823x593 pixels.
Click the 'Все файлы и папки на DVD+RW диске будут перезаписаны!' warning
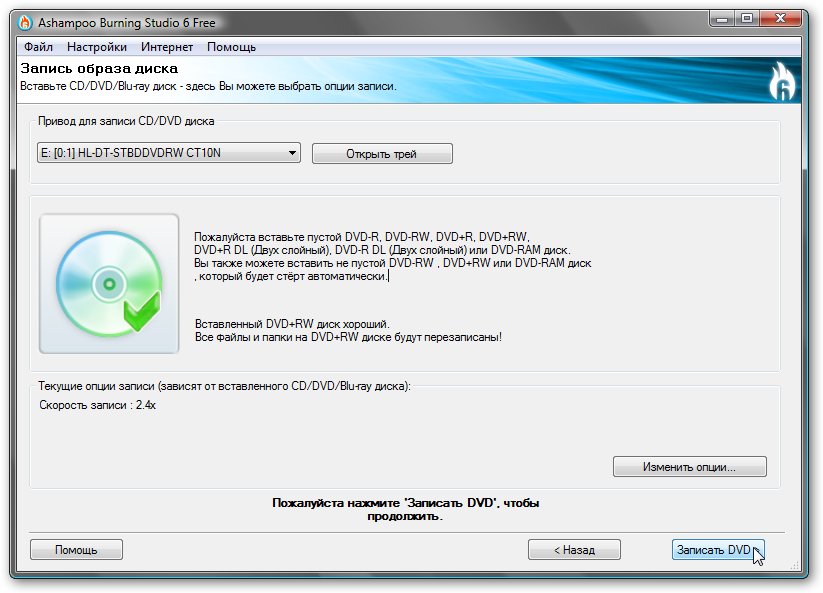pos(348,337)
